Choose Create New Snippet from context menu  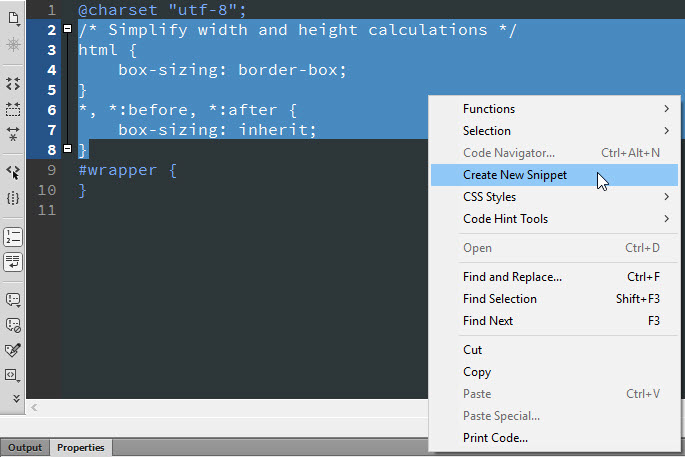[515, 175]
